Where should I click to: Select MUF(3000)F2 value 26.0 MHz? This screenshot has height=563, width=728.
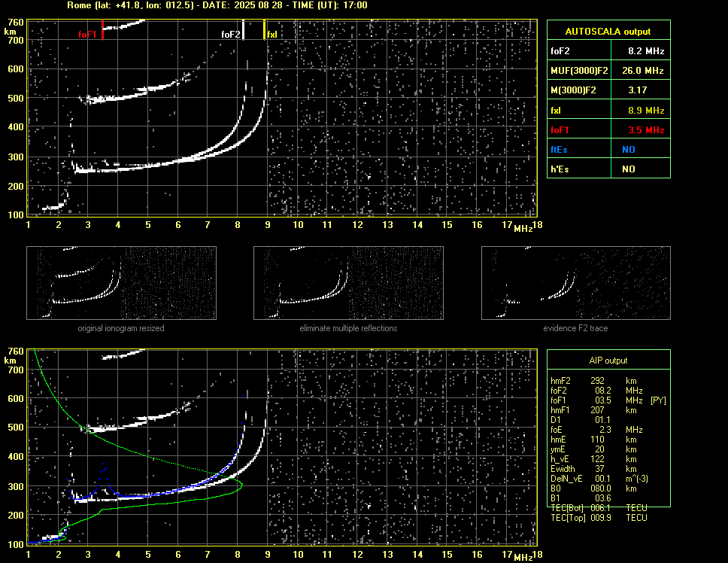pos(642,71)
